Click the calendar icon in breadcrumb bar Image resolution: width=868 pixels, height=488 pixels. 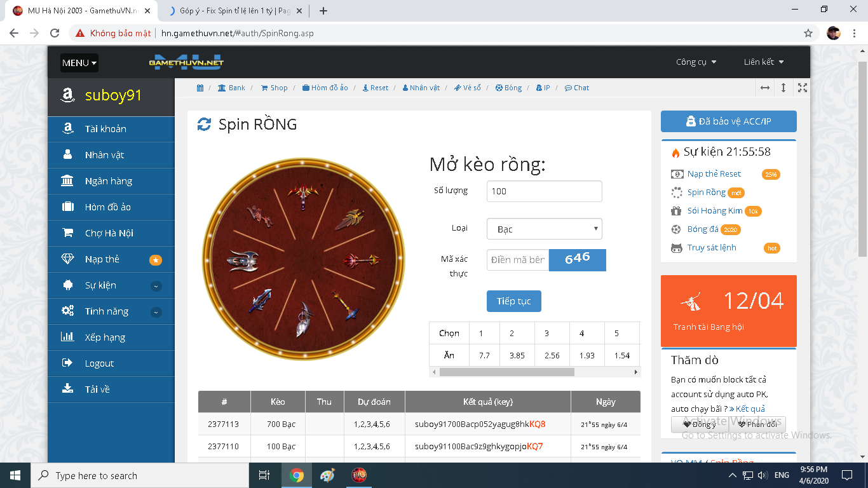(200, 88)
